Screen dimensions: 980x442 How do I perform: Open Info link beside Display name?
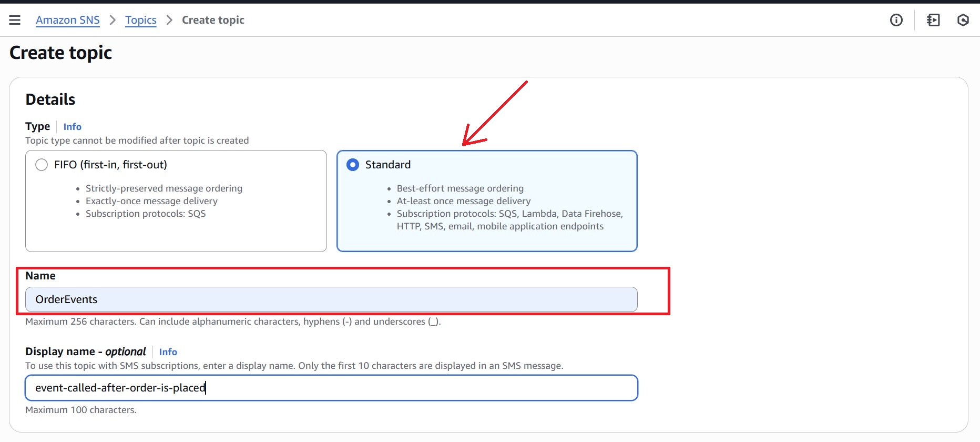(168, 352)
